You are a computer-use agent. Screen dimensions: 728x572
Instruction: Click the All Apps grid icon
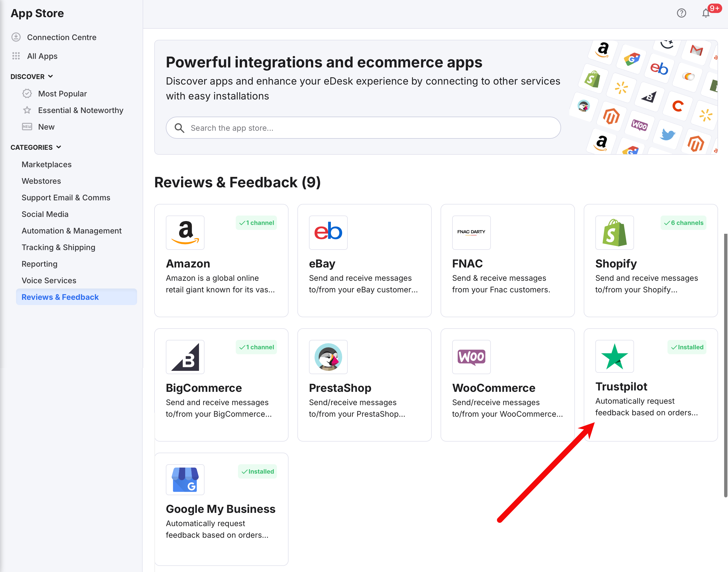pyautogui.click(x=16, y=56)
